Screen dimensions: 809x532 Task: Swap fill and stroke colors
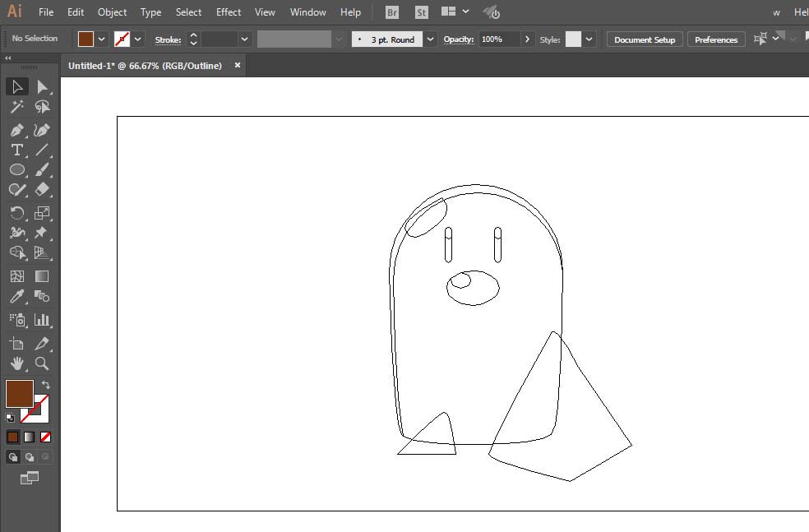point(46,385)
